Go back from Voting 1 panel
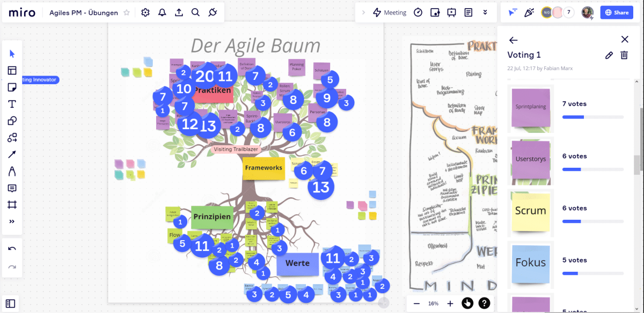The image size is (644, 313). point(513,40)
